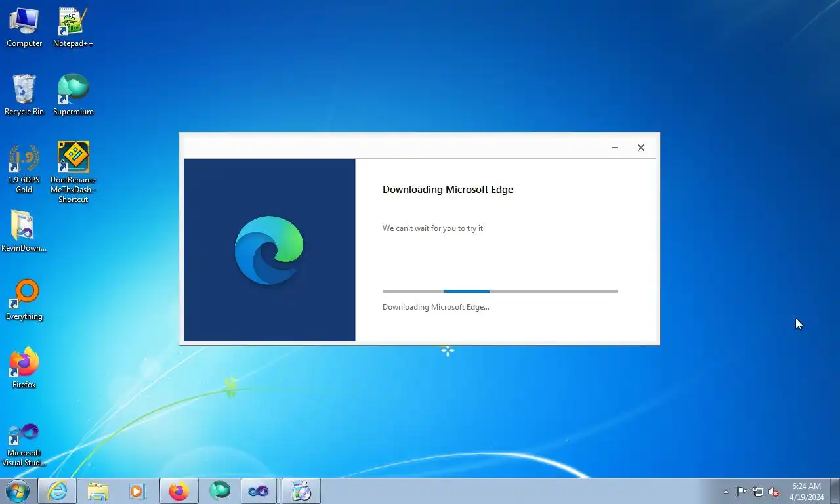Select the 1.9 GDPS Gold shortcut
This screenshot has width=840, height=504.
[24, 169]
